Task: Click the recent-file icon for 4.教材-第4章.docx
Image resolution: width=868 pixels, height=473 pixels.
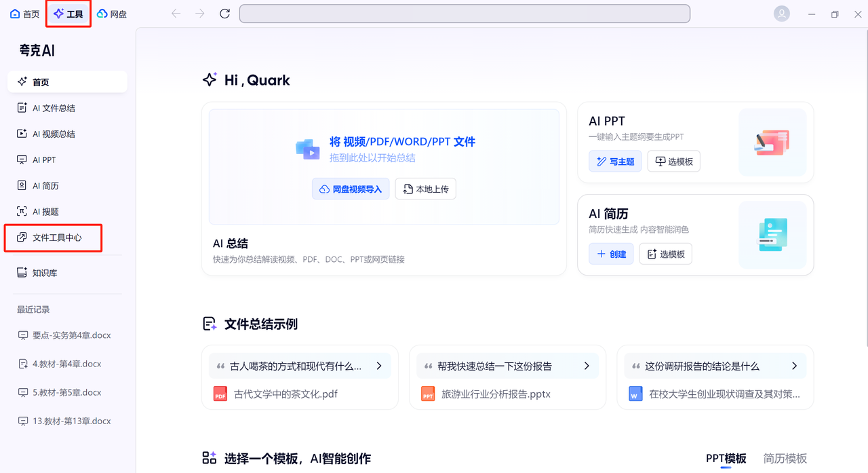Action: [x=23, y=364]
